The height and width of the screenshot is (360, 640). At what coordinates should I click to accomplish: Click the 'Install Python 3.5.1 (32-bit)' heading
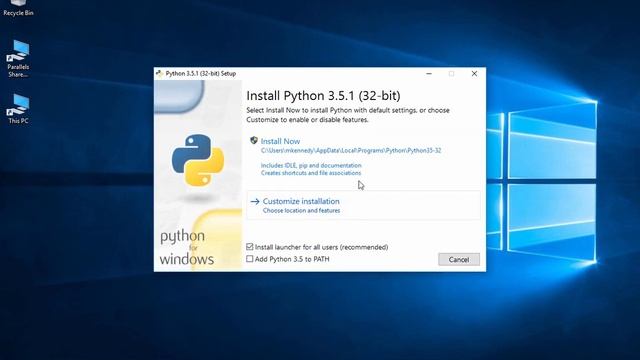[x=323, y=96]
